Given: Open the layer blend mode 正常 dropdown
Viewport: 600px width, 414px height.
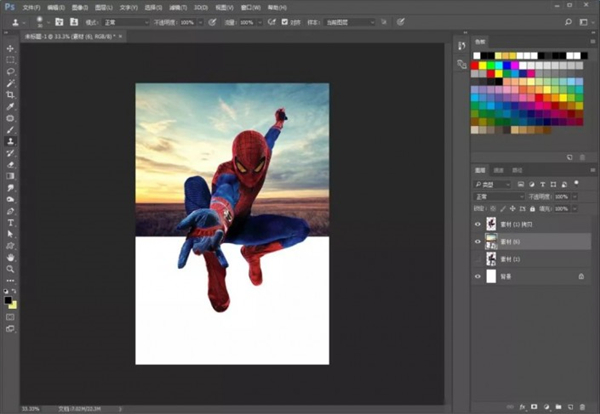Looking at the screenshot, I should (497, 196).
